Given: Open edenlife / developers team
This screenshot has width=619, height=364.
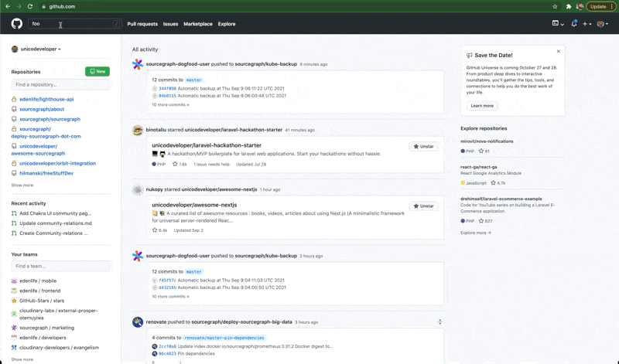Looking at the screenshot, I should click(43, 337).
